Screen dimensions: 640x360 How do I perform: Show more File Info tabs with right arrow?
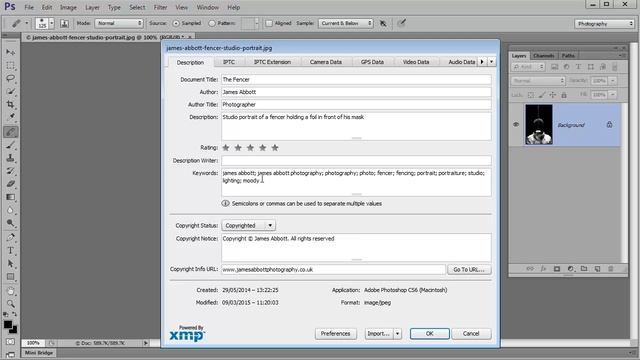(482, 62)
